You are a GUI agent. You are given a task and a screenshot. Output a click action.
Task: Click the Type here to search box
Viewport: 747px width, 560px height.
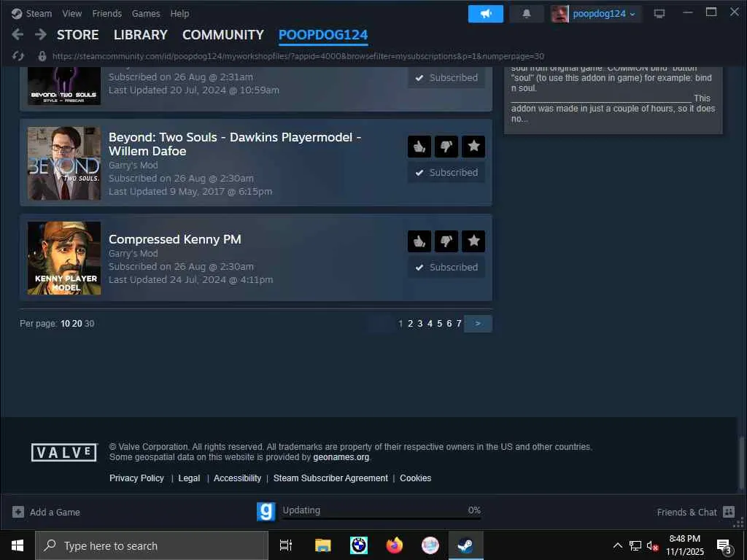pyautogui.click(x=152, y=545)
